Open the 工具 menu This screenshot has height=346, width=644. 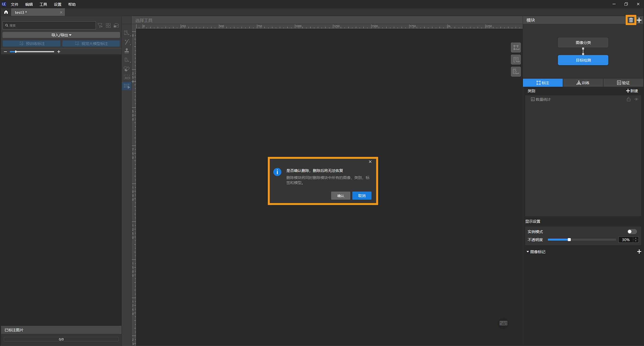(x=43, y=4)
